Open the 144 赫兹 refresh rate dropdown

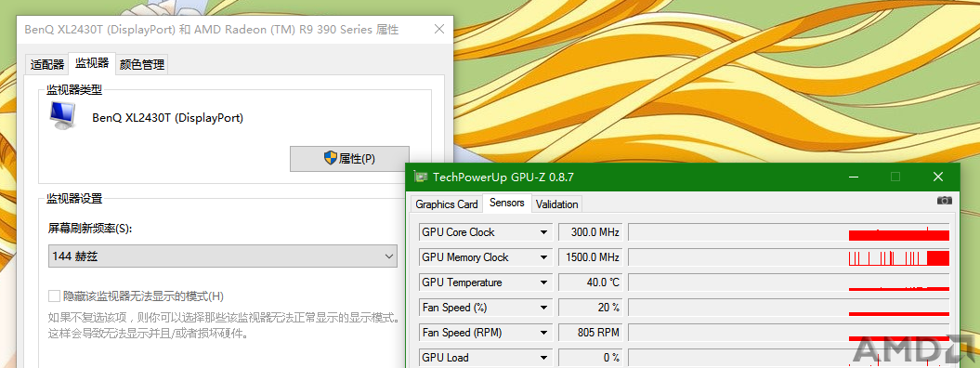[x=223, y=256]
